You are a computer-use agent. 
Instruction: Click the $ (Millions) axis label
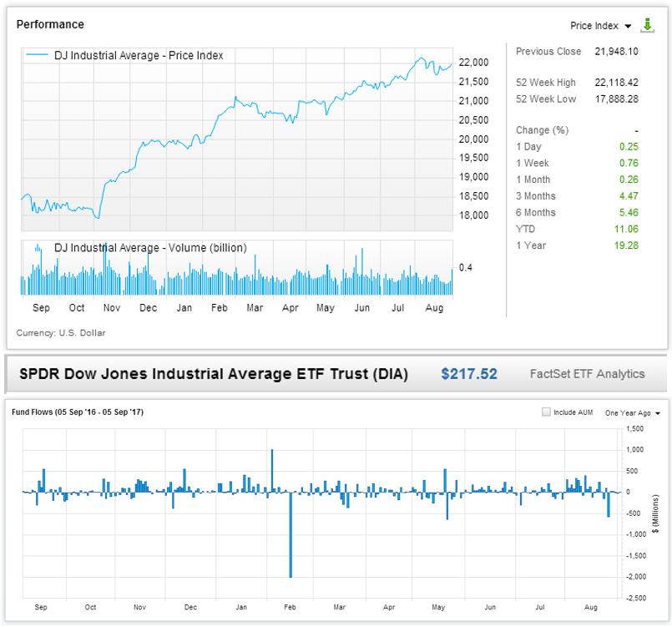tap(654, 513)
